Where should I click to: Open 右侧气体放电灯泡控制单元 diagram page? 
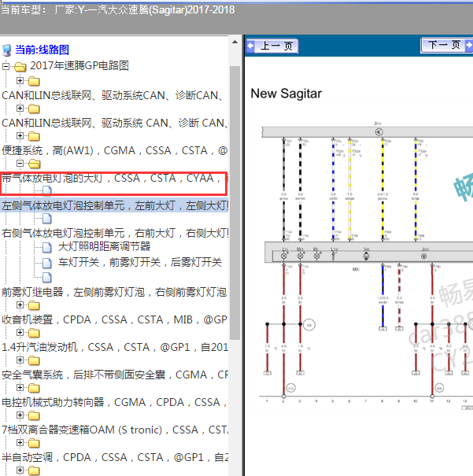pos(115,233)
